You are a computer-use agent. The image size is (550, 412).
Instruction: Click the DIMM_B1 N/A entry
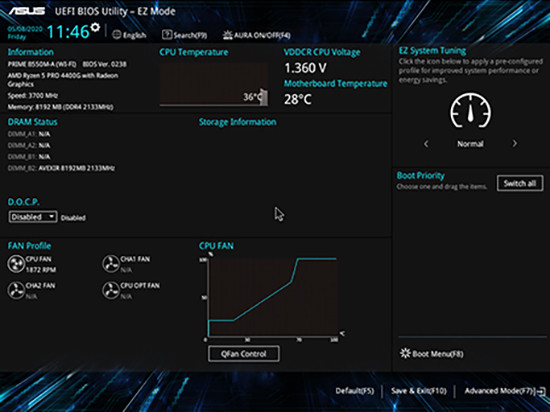click(x=29, y=156)
